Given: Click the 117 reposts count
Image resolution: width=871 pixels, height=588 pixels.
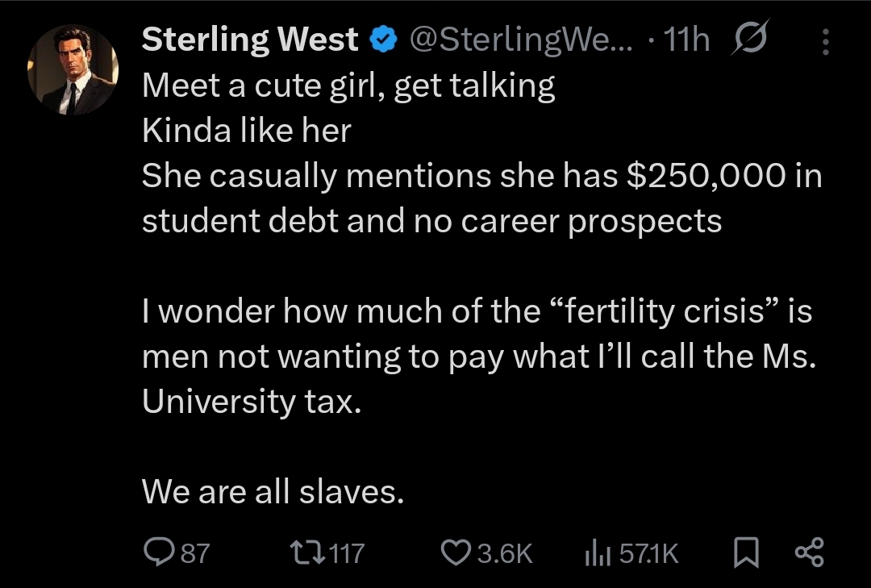Looking at the screenshot, I should [x=347, y=553].
